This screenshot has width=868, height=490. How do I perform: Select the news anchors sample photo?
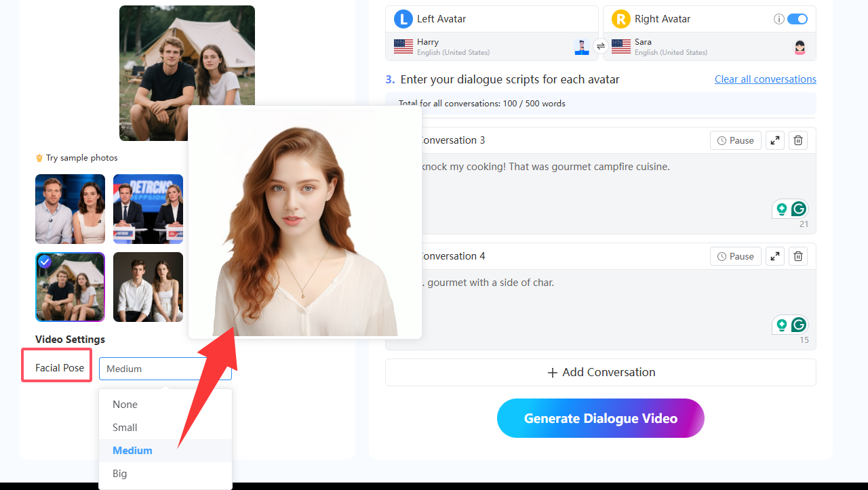148,209
